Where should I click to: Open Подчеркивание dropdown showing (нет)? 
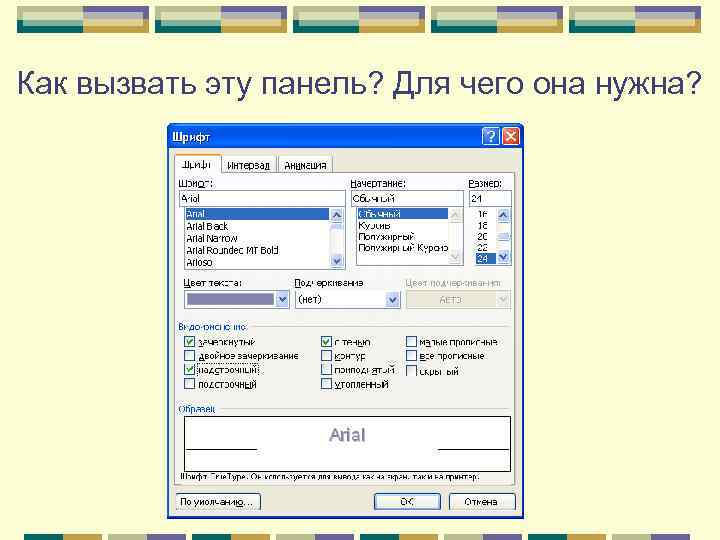coord(348,299)
